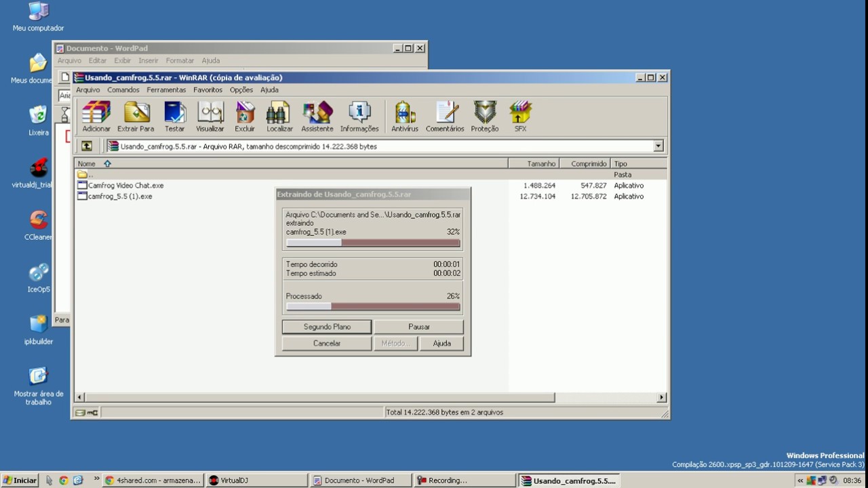Click the Segundo Plano button
Viewport: 868px width, 488px height.
[327, 327]
